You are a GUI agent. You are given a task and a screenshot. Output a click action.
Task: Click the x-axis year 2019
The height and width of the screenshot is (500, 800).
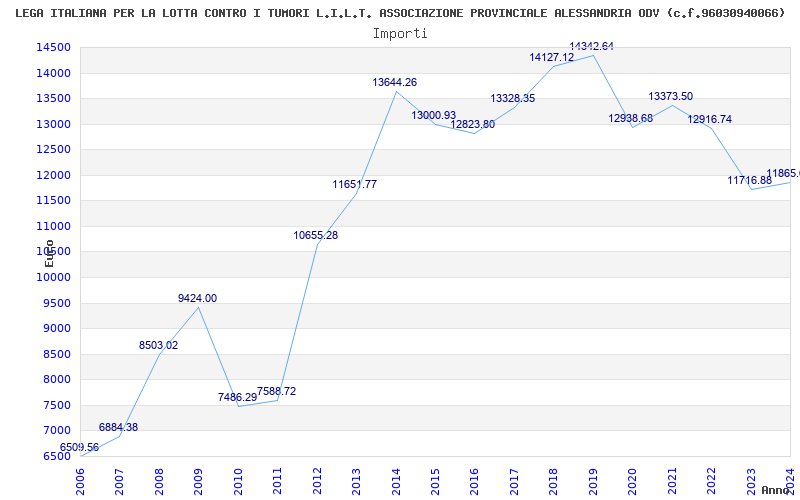pos(593,481)
